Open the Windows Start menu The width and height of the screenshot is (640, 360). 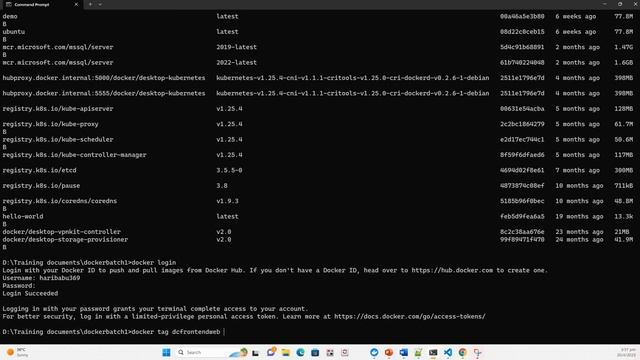tap(166, 352)
